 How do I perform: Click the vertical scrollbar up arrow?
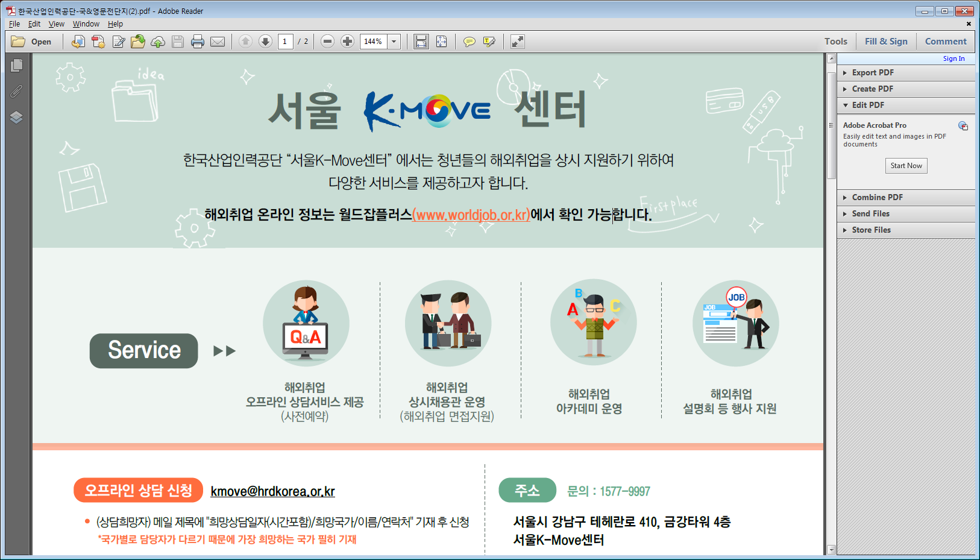(832, 58)
